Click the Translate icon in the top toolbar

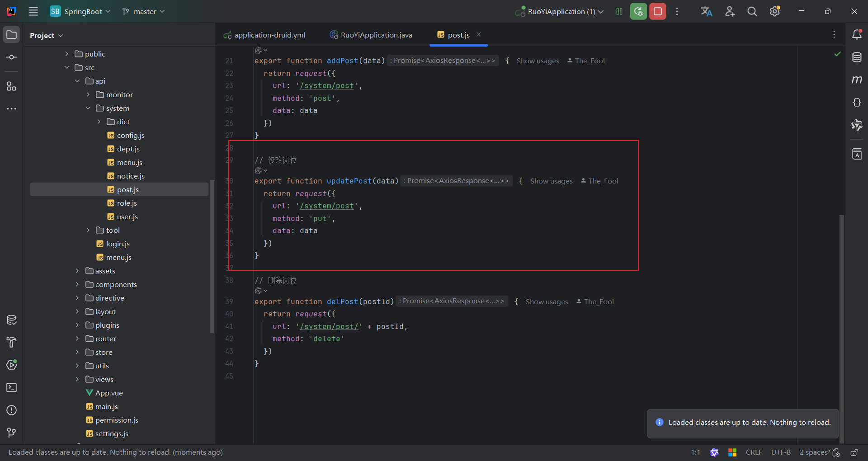tap(707, 11)
